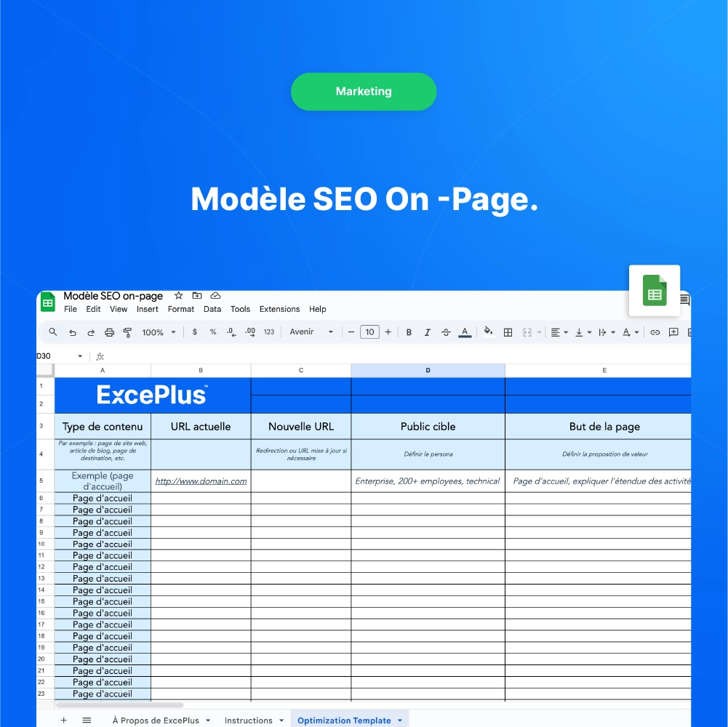The height and width of the screenshot is (727, 728).
Task: Show the all sheets list
Action: (x=87, y=720)
